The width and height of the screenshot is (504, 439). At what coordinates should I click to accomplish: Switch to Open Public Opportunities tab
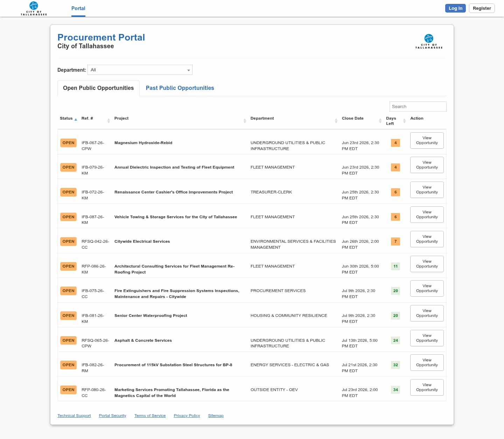click(98, 88)
